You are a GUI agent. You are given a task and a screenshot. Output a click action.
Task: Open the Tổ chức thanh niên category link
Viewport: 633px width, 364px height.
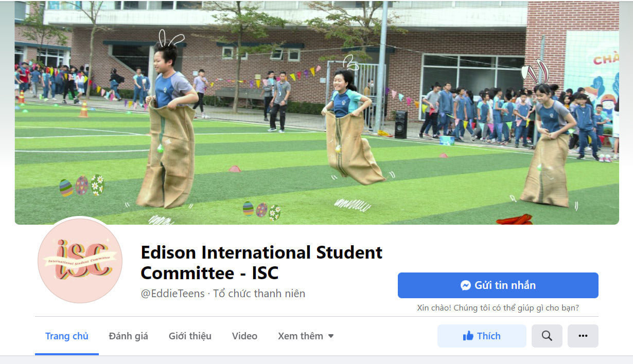coord(259,294)
